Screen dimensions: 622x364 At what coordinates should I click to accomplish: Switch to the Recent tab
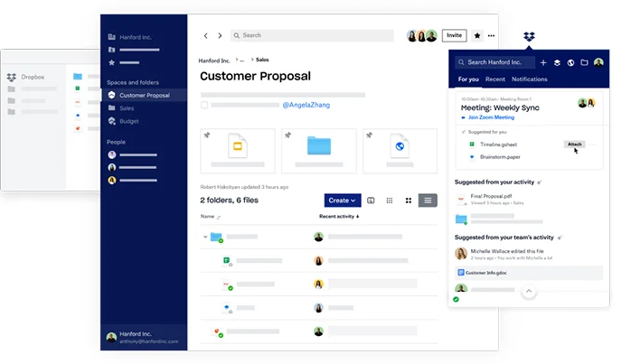[x=495, y=79]
